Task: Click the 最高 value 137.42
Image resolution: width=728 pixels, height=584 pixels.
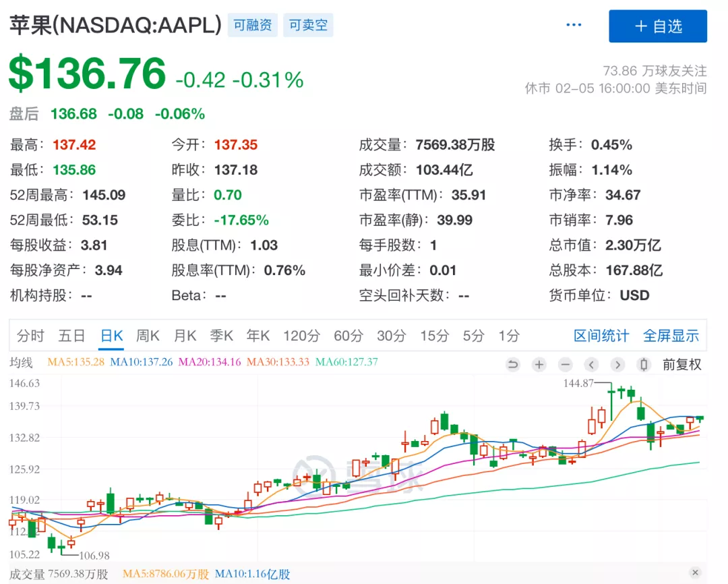Action: tap(74, 145)
